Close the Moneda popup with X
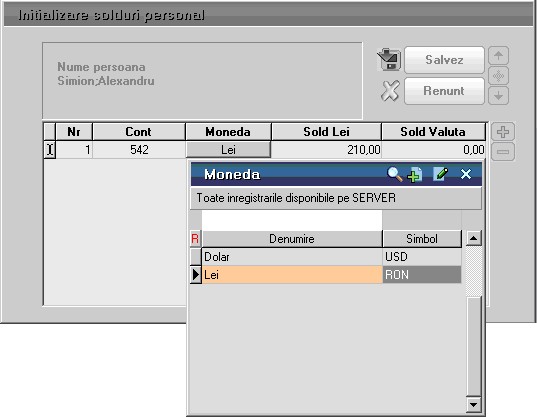The image size is (537, 417). (466, 174)
